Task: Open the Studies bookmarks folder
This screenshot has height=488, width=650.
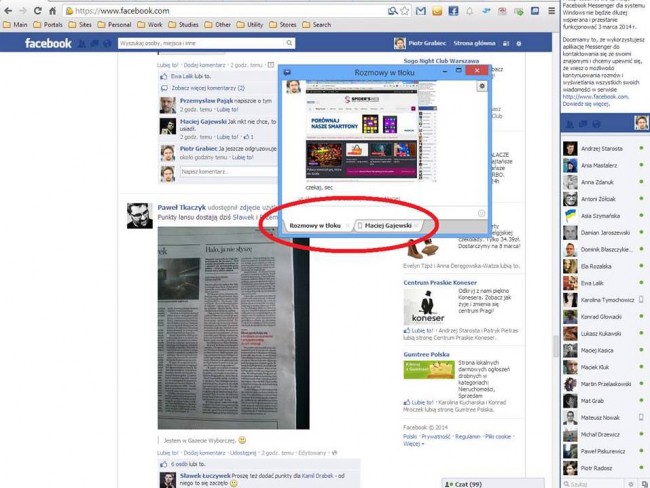Action: 183,25
